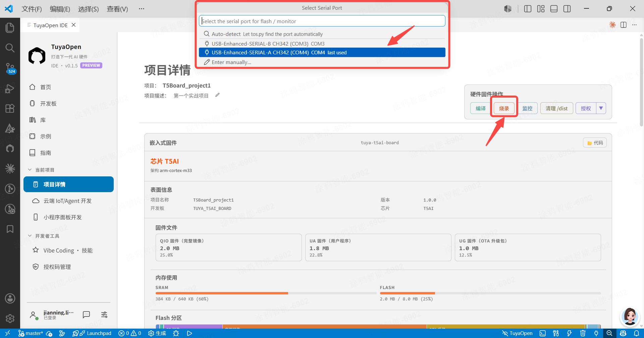
Task: Click the zoom out magnifier in status bar
Action: 609,333
